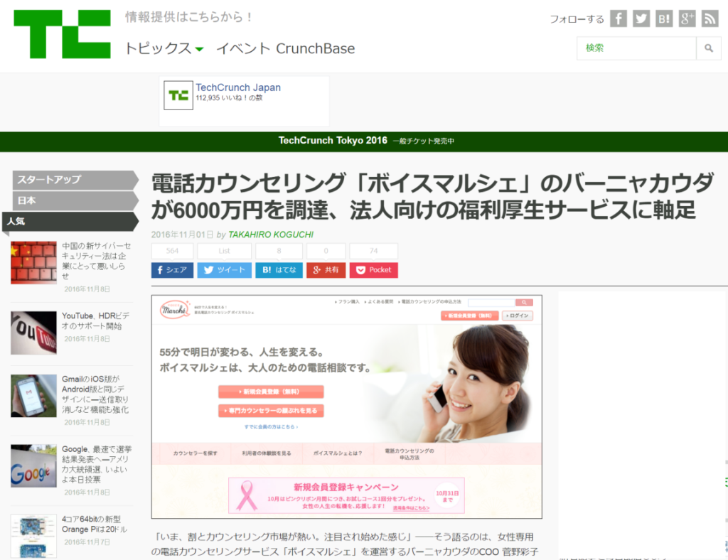Image resolution: width=728 pixels, height=560 pixels.
Task: Open Orange Pi article thumbnail
Action: click(34, 536)
